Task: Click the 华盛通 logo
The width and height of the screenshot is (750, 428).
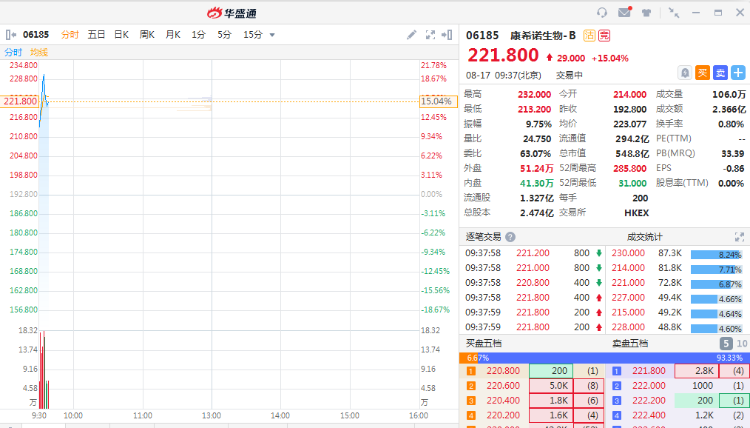Action: 232,13
